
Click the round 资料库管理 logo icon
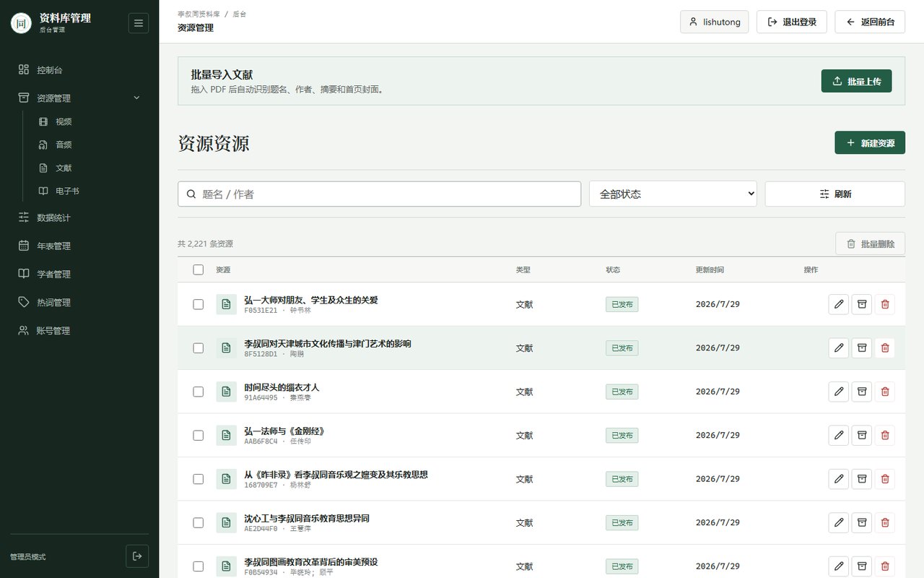click(22, 23)
